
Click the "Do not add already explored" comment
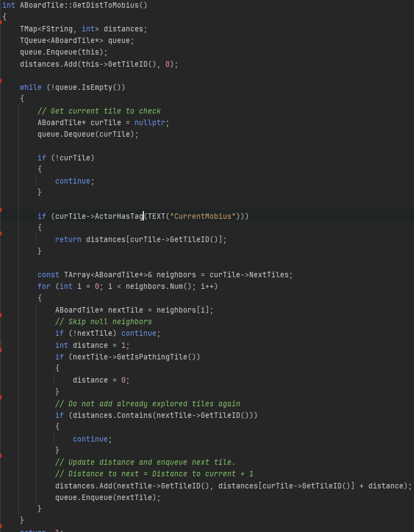[148, 404]
